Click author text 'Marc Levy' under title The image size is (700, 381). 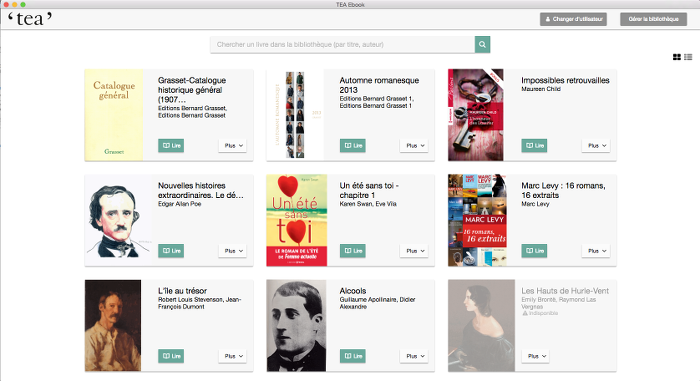[535, 204]
